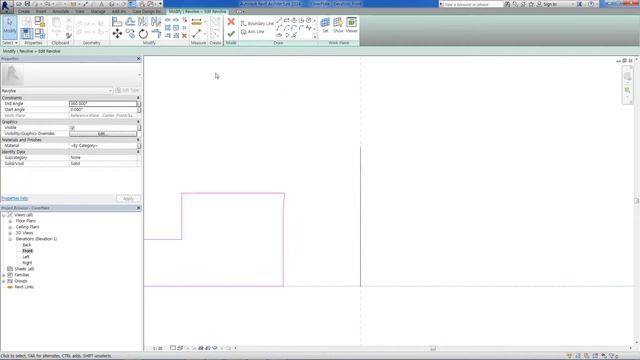The height and width of the screenshot is (360, 640).
Task: Open the Create ribbon tab
Action: click(24, 11)
